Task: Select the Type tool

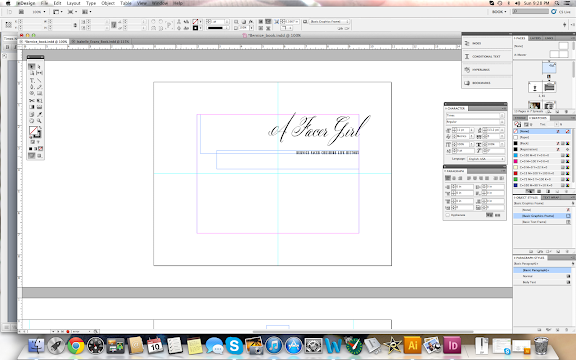Action: pos(32,80)
